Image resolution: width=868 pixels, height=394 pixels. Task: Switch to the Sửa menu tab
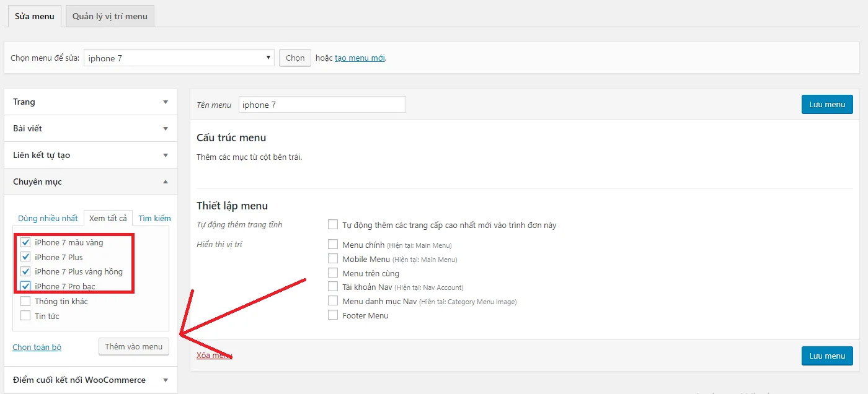tap(35, 16)
